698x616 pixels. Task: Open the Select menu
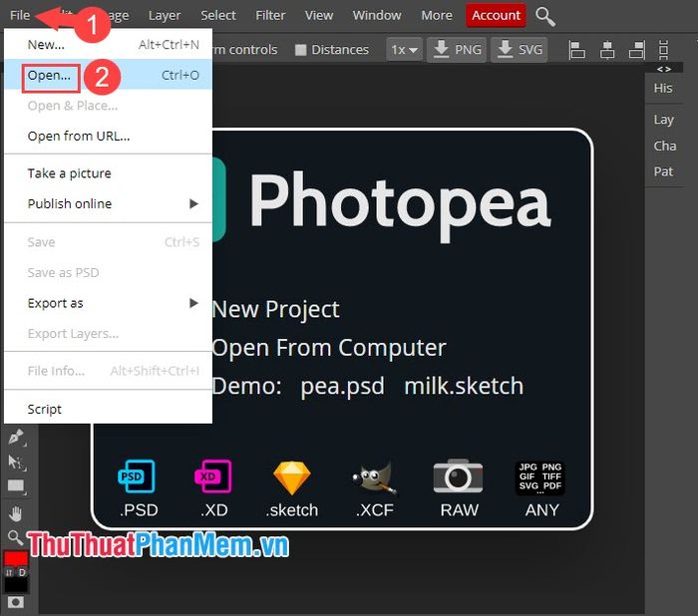coord(218,16)
